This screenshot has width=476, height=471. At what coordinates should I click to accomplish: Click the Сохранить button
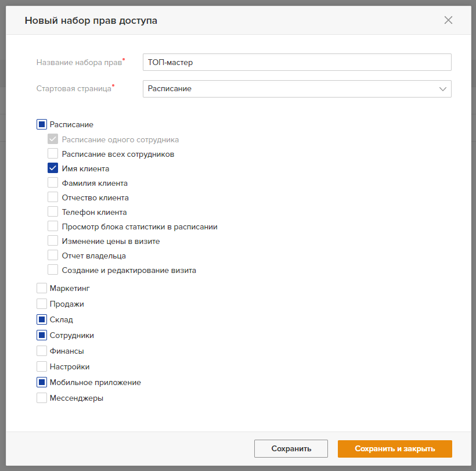(291, 448)
